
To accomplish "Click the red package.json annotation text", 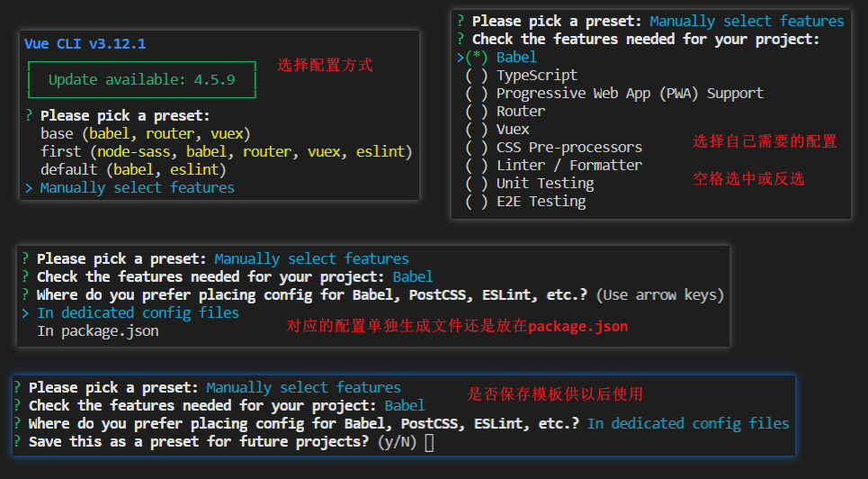I will (x=577, y=326).
